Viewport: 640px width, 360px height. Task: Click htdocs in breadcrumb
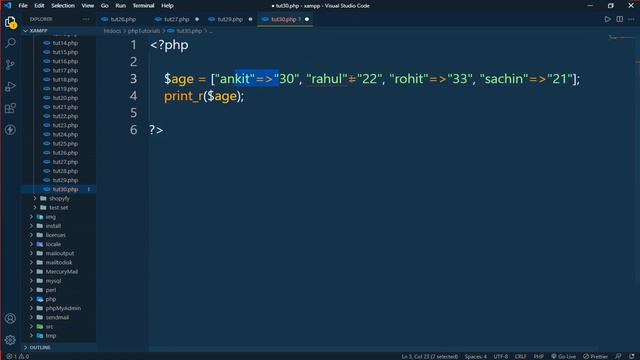(x=112, y=31)
